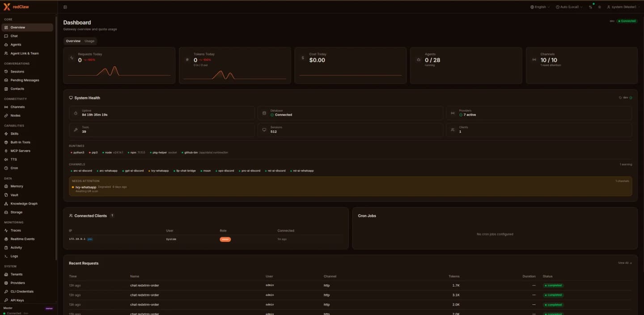Open Vault in sidebar
Screen dimensions: 644x315
[x=27, y=195]
